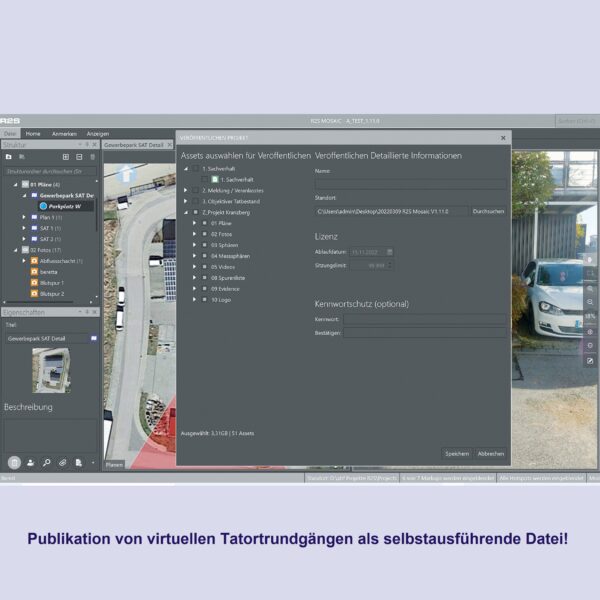The width and height of the screenshot is (600, 600).
Task: Click the Sitzungslimit stepper arrows
Action: (389, 265)
